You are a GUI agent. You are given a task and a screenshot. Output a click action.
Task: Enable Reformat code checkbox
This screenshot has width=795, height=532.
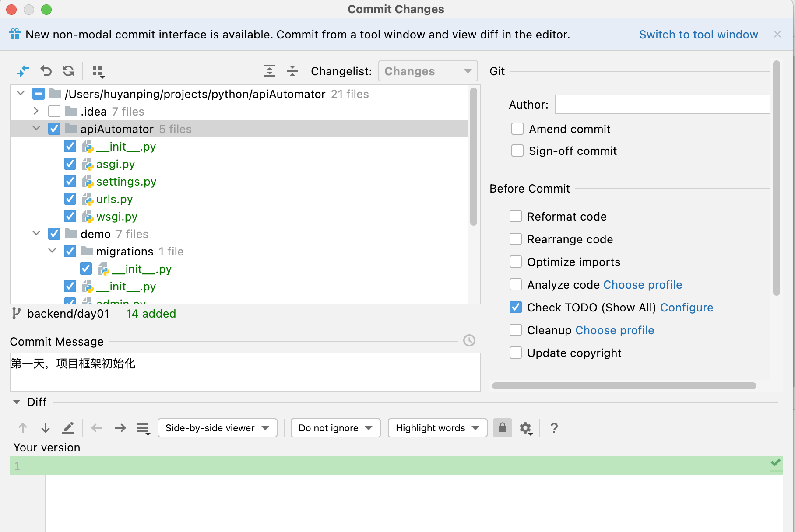pos(516,216)
